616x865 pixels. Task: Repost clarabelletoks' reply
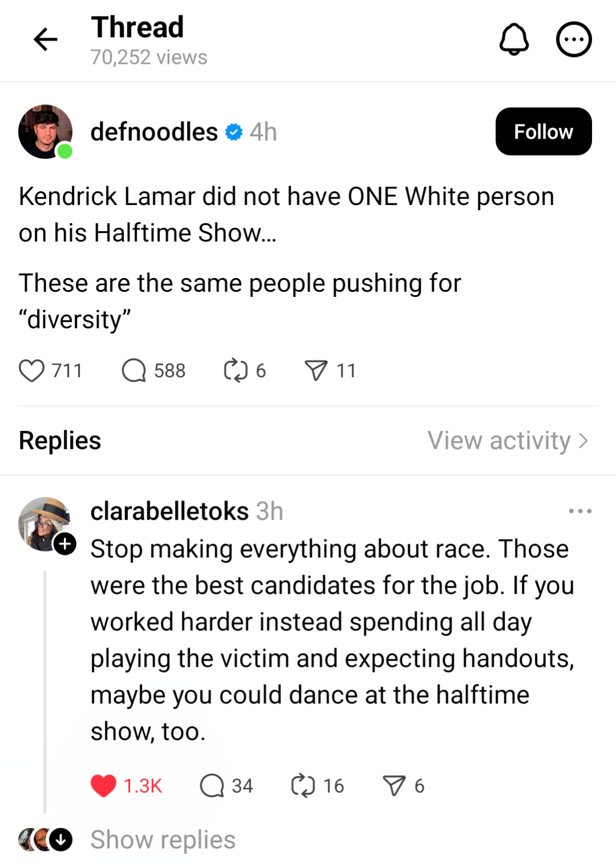(x=303, y=786)
